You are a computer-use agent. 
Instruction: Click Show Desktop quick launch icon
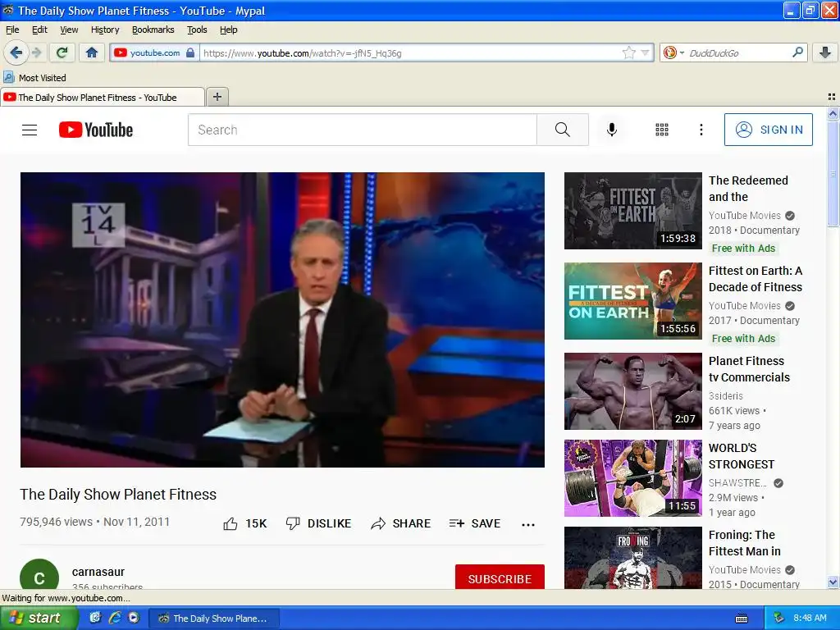(x=95, y=618)
